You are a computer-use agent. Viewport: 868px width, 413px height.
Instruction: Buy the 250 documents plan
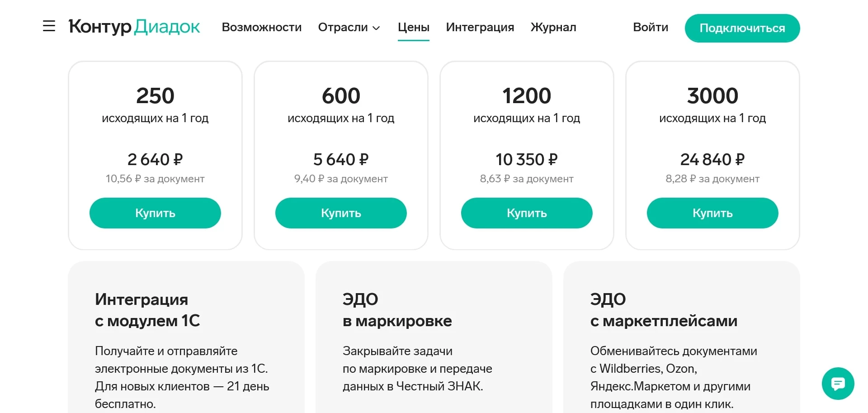click(155, 213)
